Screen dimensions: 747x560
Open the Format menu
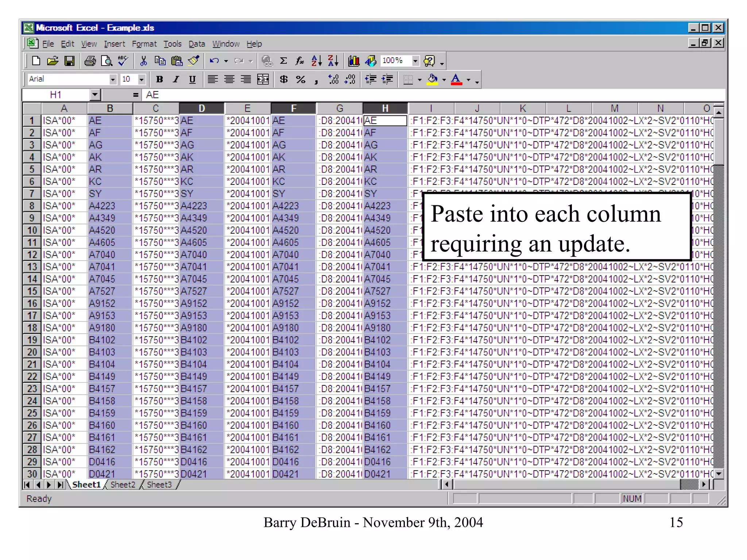(144, 44)
